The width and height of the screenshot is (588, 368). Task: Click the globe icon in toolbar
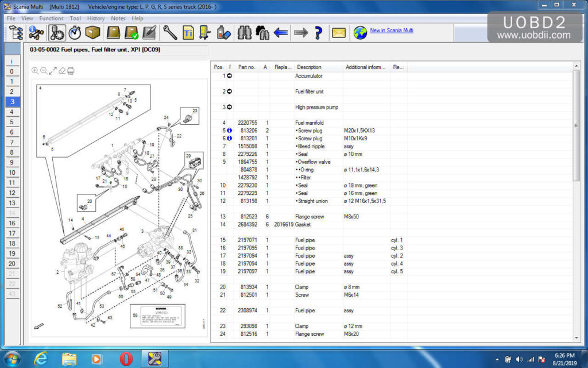[x=361, y=33]
